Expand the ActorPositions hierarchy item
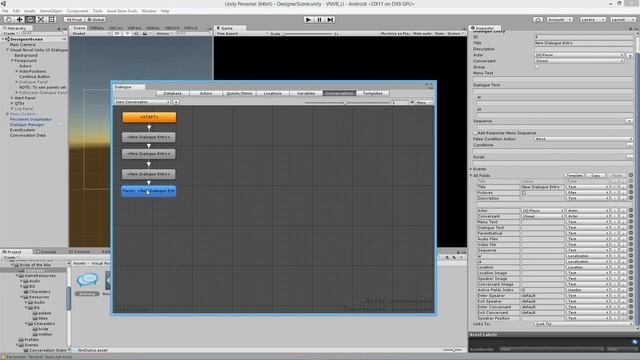Image resolution: width=640 pixels, height=360 pixels. click(17, 71)
